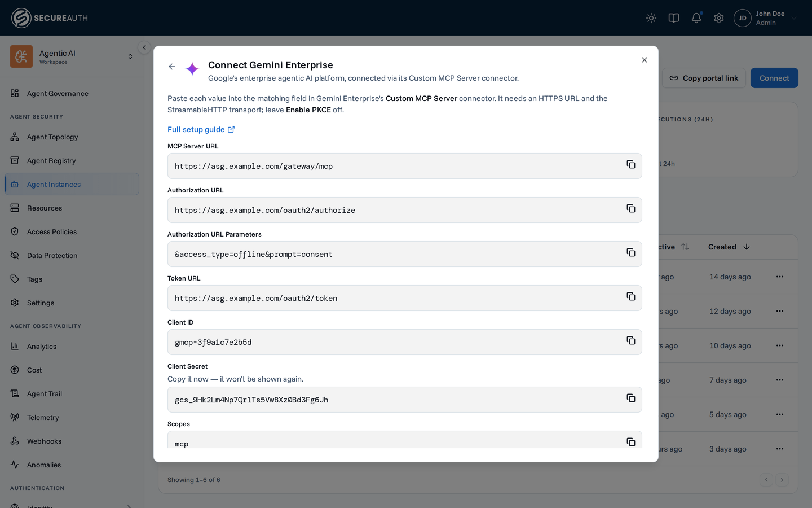Screen dimensions: 812x508
Task: Click the Copy portal link button
Action: pos(704,78)
